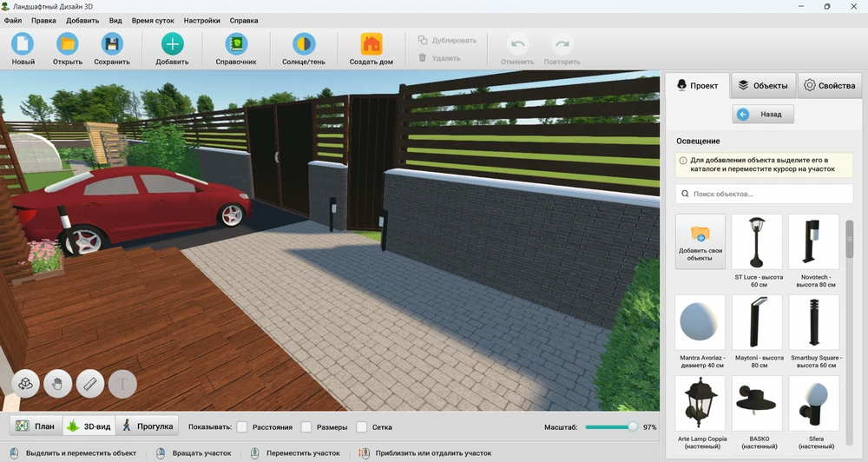The width and height of the screenshot is (868, 462).
Task: Click the green Добавить plus icon
Action: 172,44
